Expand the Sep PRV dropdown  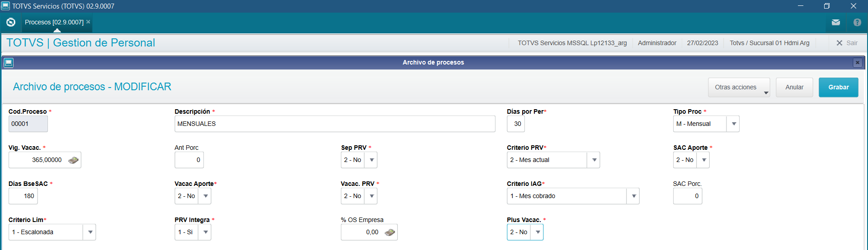371,160
